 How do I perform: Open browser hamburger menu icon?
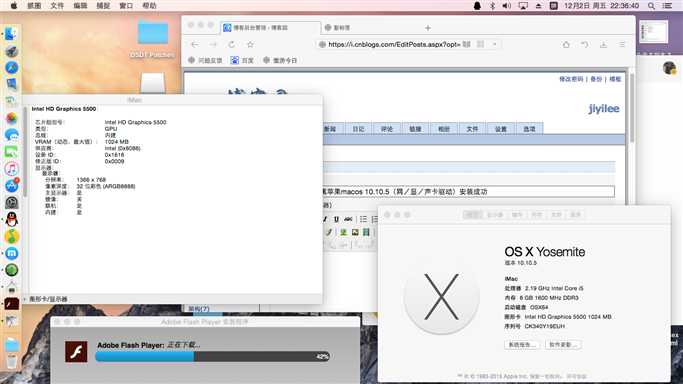tap(622, 44)
